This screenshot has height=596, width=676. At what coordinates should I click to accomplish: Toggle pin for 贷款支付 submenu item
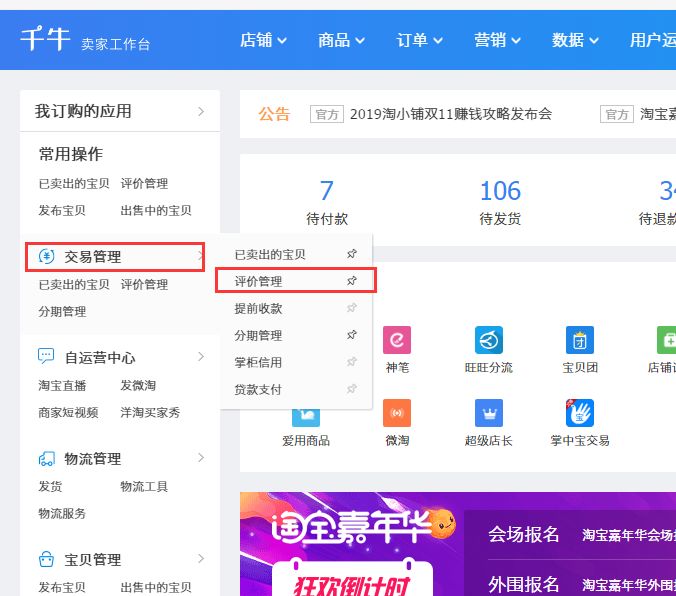coord(352,389)
